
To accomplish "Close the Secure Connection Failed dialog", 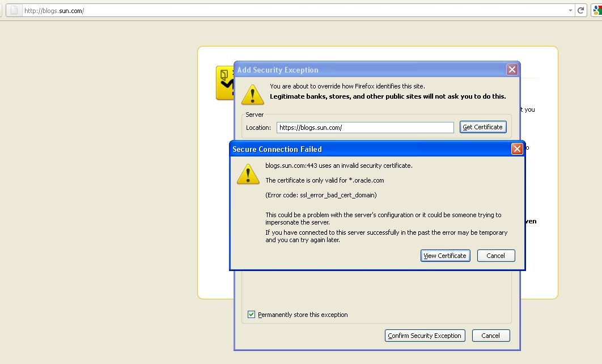I will point(517,149).
